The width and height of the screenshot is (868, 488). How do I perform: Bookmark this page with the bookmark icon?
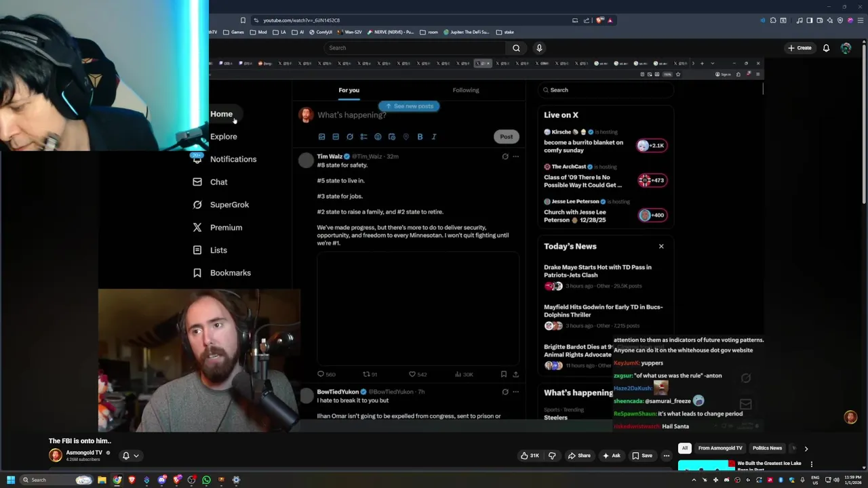coord(243,20)
